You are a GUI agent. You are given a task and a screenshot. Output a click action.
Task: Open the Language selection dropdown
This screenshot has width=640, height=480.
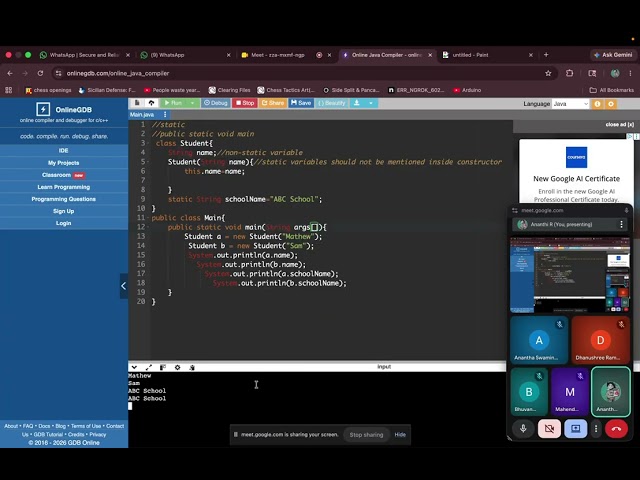pyautogui.click(x=570, y=104)
